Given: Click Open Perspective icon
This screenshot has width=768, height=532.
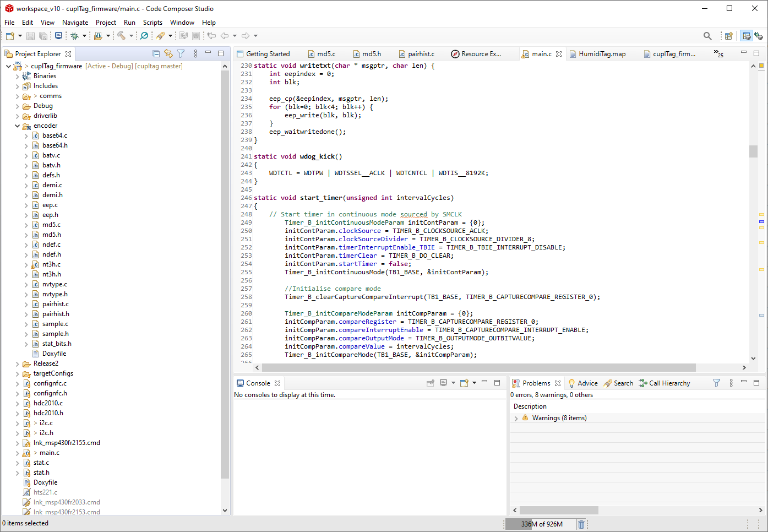Looking at the screenshot, I should 728,36.
